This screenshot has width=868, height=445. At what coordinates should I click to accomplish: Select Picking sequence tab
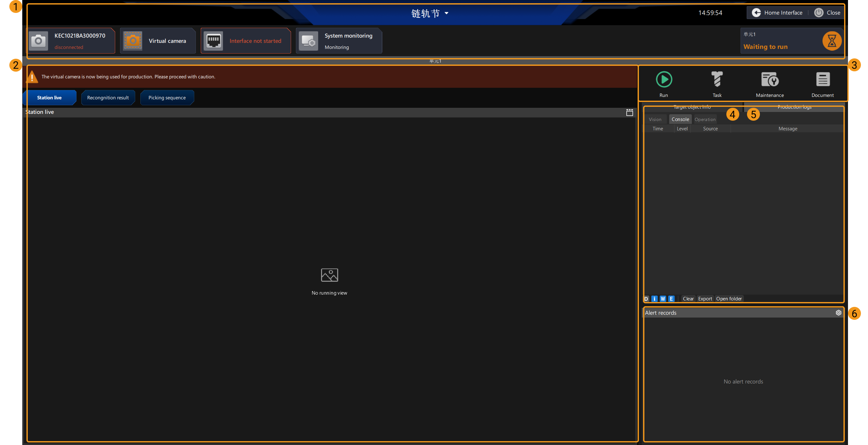pos(167,97)
